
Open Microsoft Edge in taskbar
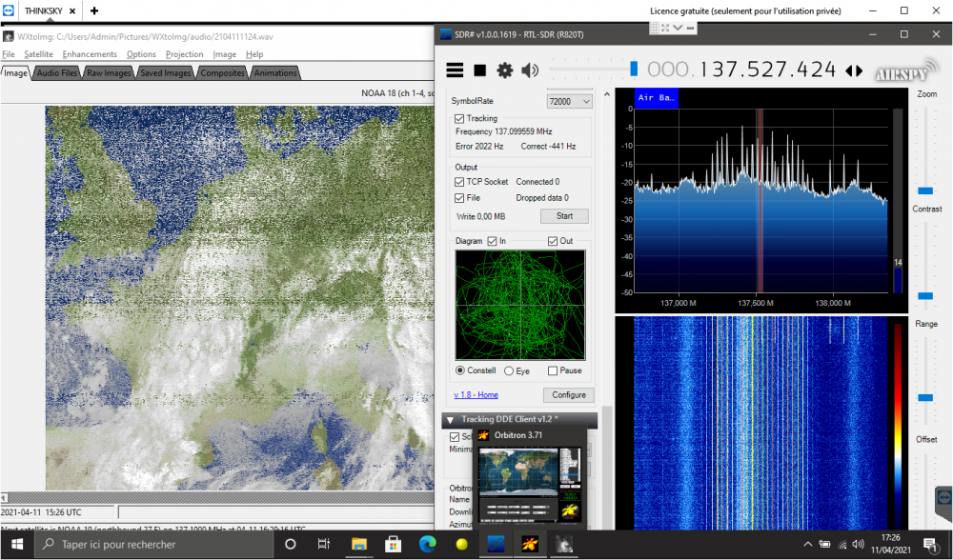(x=428, y=544)
